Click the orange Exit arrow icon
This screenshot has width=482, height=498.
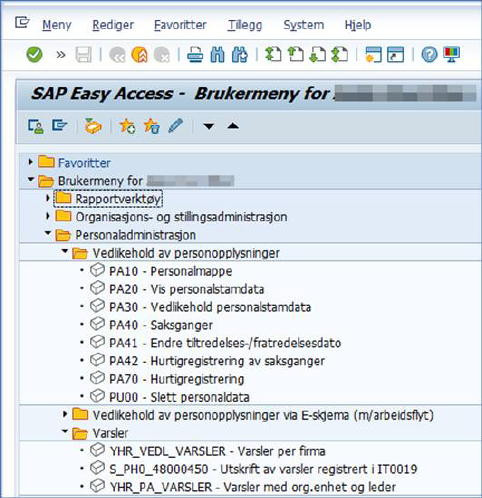[139, 54]
